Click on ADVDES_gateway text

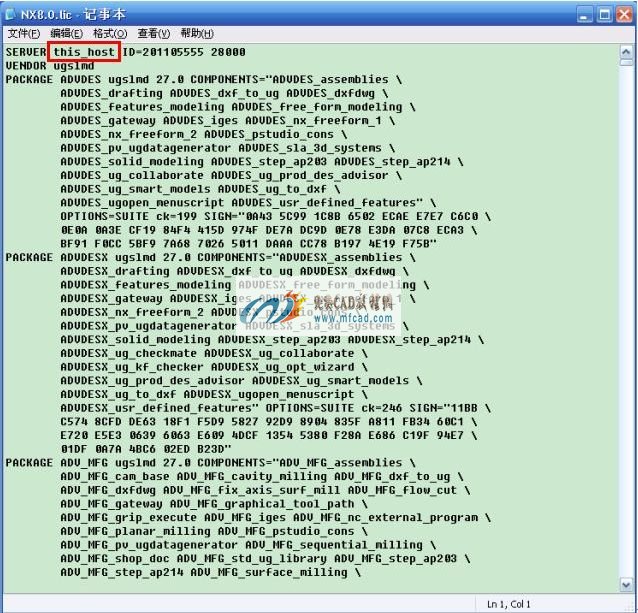tap(108, 121)
